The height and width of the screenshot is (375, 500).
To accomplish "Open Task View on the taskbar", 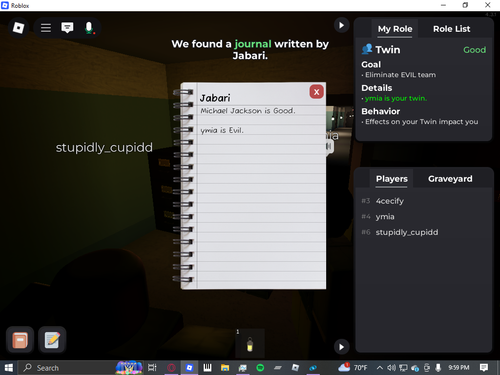I will tap(152, 368).
